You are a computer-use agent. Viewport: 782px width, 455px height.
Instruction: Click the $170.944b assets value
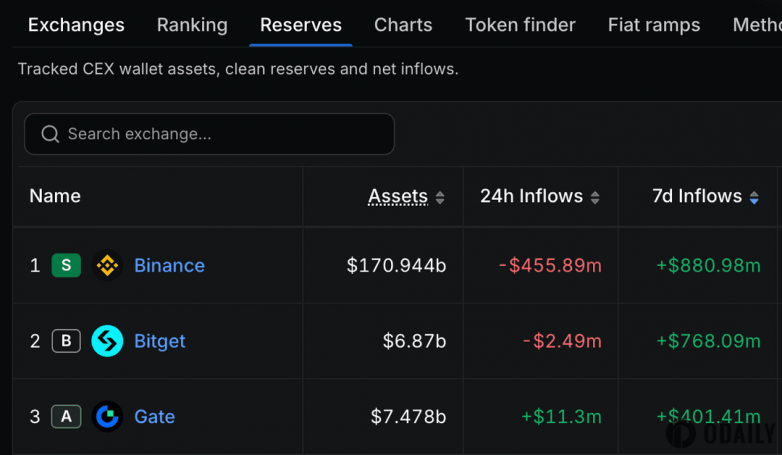tap(396, 265)
